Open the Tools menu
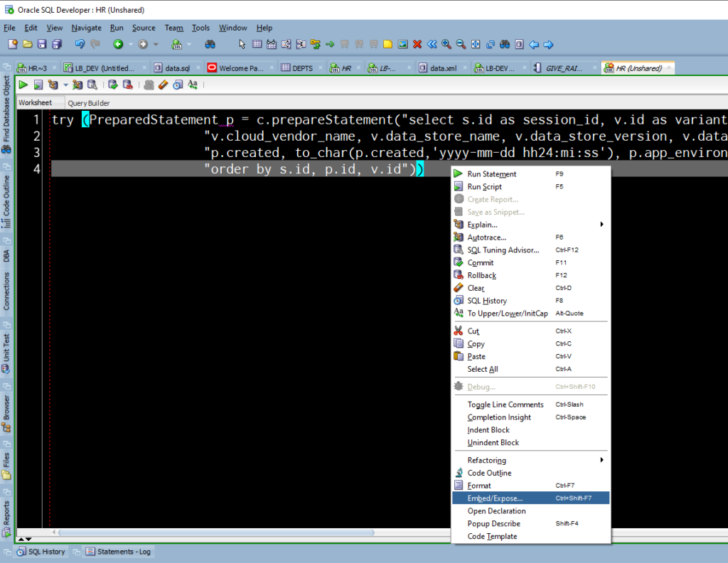 200,28
